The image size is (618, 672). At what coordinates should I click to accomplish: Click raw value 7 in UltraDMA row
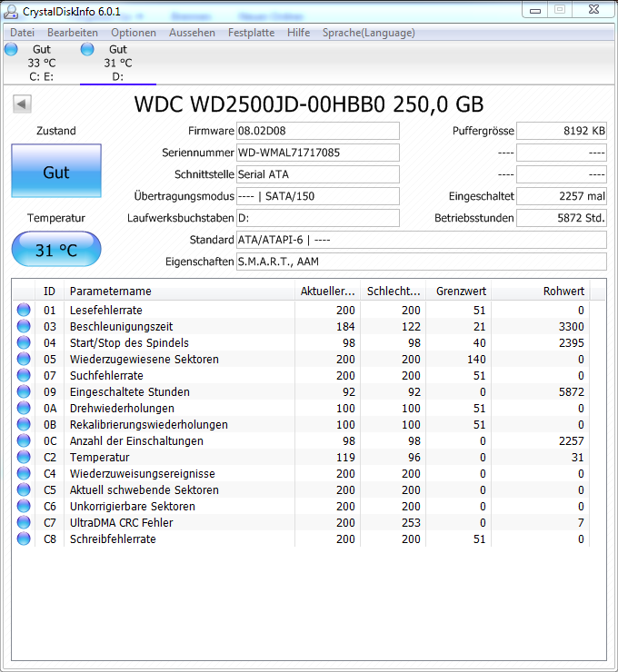pyautogui.click(x=581, y=522)
